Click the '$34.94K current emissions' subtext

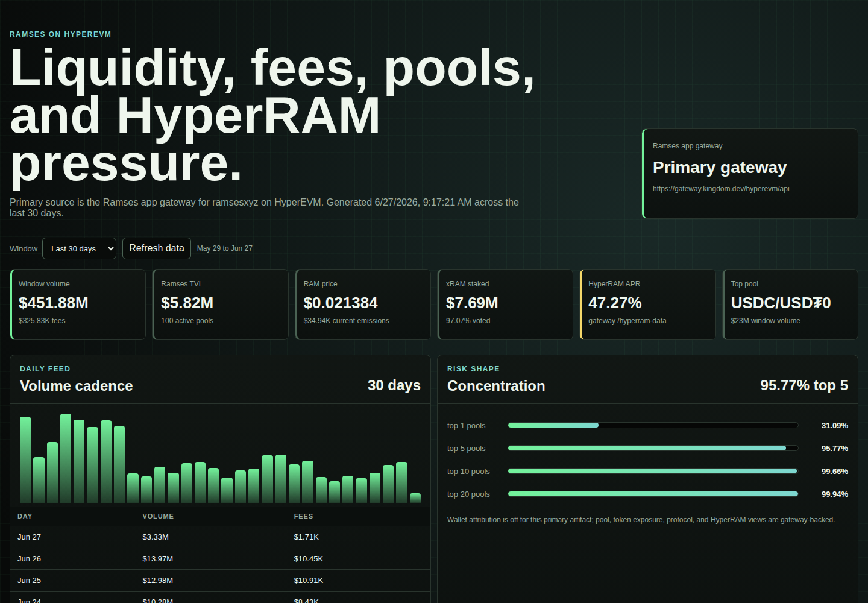point(347,321)
